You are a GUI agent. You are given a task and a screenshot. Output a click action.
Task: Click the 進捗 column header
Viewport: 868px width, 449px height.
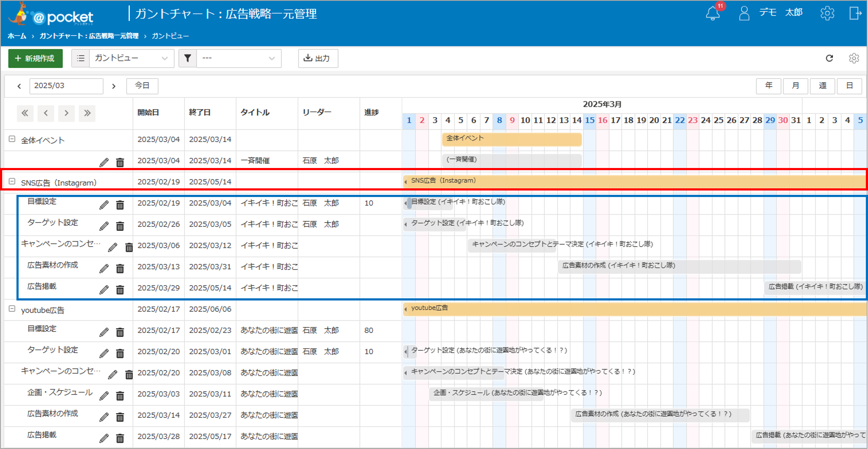(371, 113)
